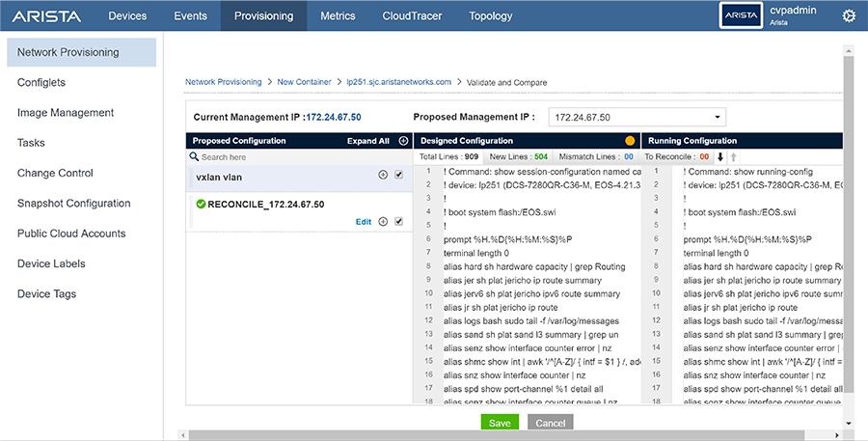The height and width of the screenshot is (441, 868).
Task: Open the Proposed Management IP dropdown
Action: 637,118
